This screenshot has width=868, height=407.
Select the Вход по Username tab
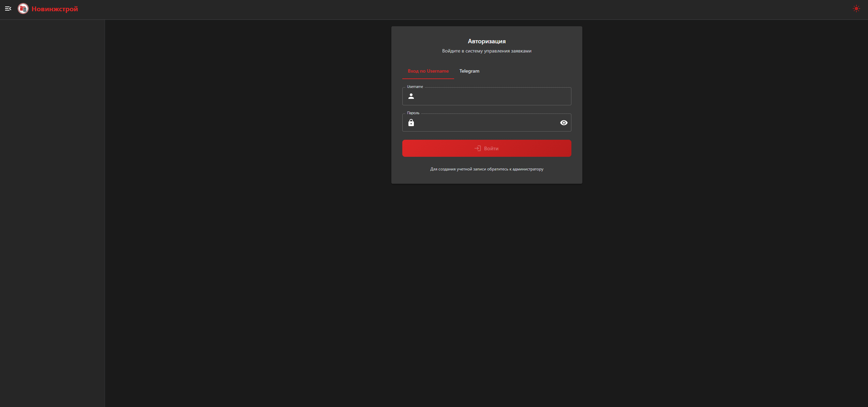pos(428,71)
